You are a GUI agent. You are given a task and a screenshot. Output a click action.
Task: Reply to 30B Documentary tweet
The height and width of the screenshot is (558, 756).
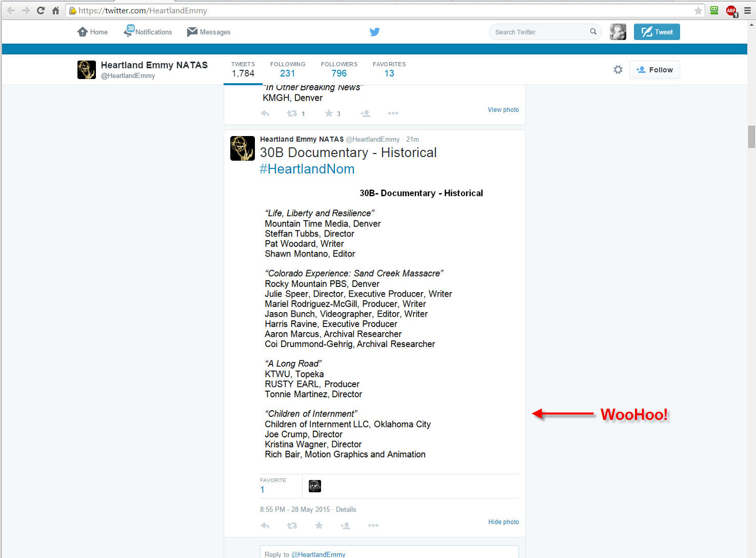pos(265,526)
